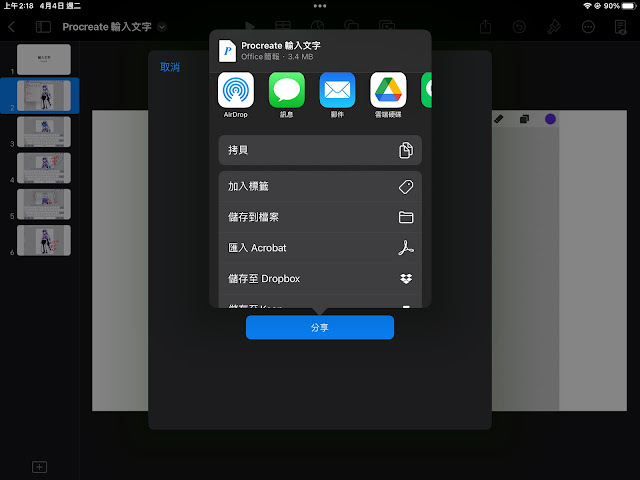Go back using the back chevron
Screen dimensions: 640x480
pos(11,27)
